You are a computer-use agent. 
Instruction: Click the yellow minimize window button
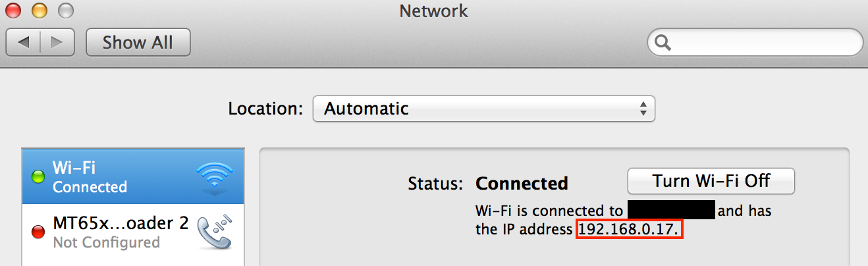pyautogui.click(x=40, y=11)
